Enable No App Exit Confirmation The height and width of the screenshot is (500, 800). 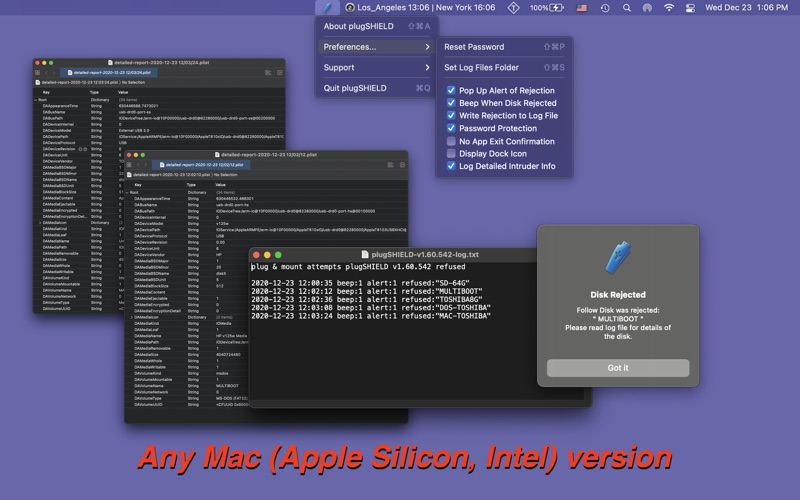click(x=451, y=141)
